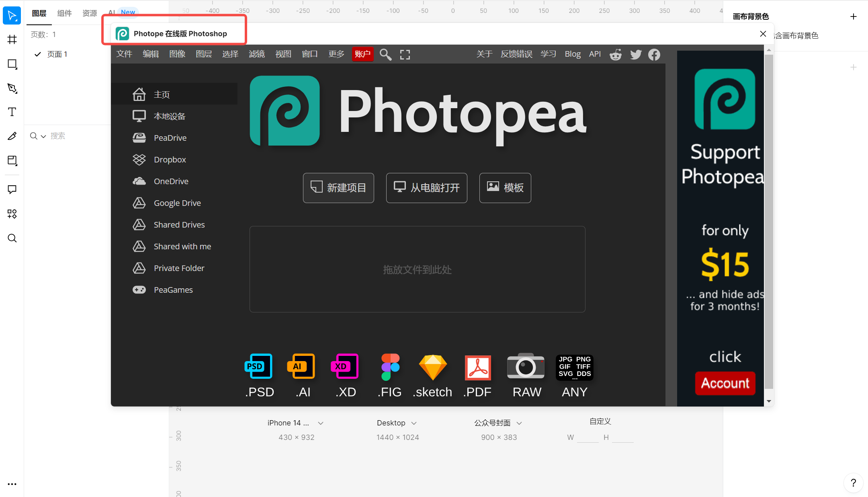The image size is (868, 497).
Task: Switch to the 组件 tab
Action: (64, 13)
